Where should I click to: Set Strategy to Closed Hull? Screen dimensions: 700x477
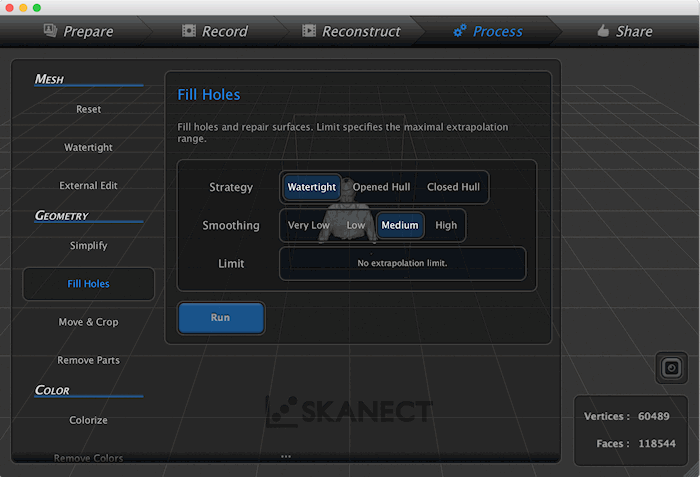coord(453,187)
